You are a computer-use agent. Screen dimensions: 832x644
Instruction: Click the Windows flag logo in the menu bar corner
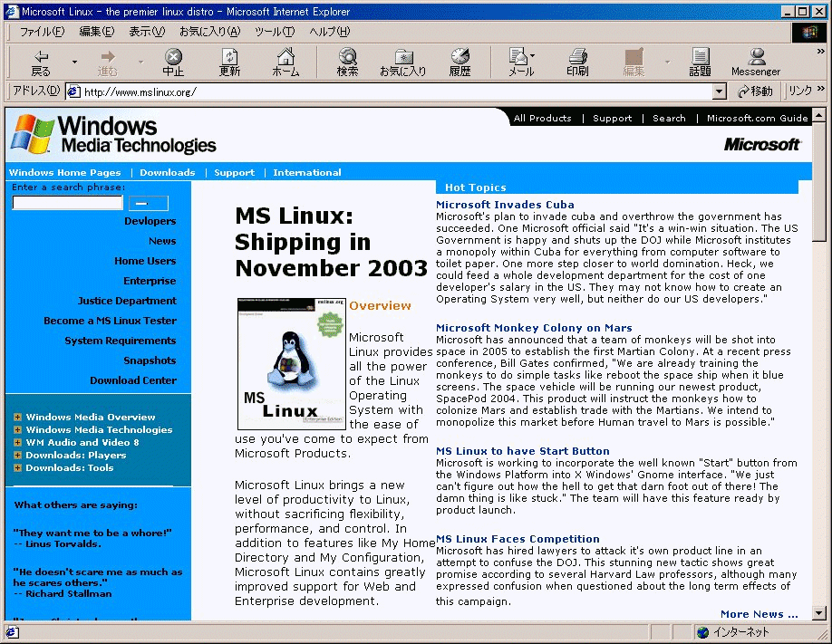(809, 32)
